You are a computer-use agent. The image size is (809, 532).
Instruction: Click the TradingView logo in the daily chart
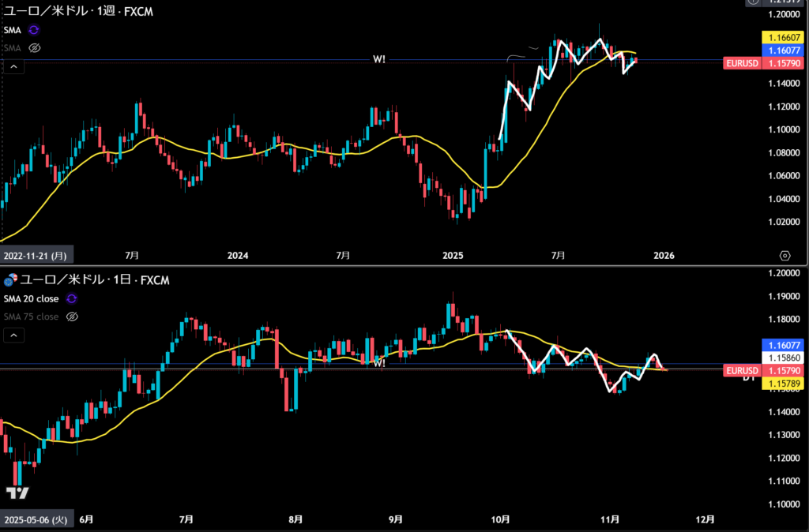[17, 493]
